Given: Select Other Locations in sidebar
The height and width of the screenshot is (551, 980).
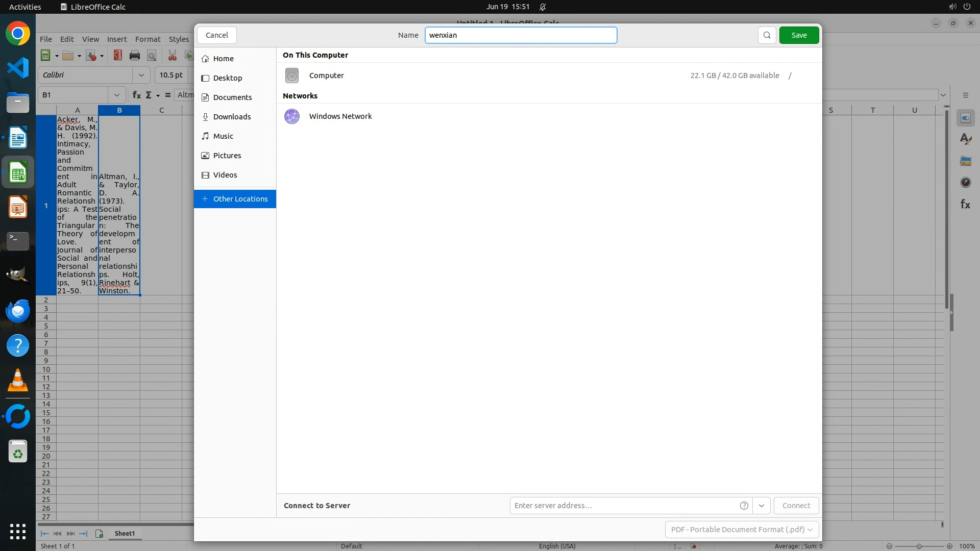Looking at the screenshot, I should [235, 199].
